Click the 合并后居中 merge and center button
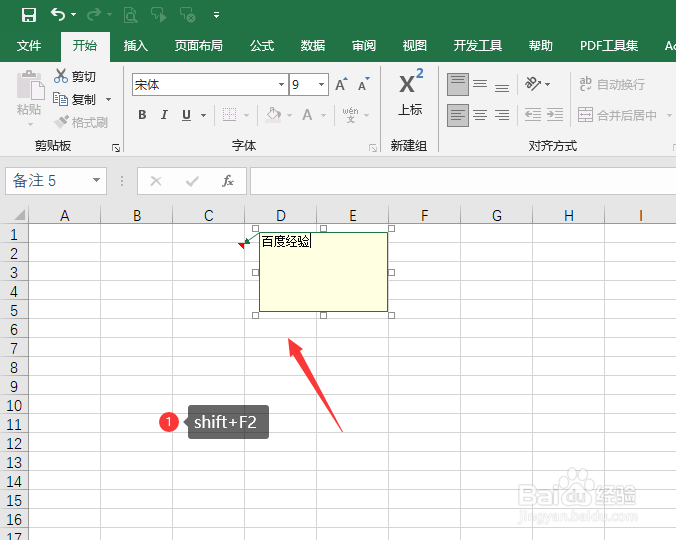The width and height of the screenshot is (676, 540). 617,115
